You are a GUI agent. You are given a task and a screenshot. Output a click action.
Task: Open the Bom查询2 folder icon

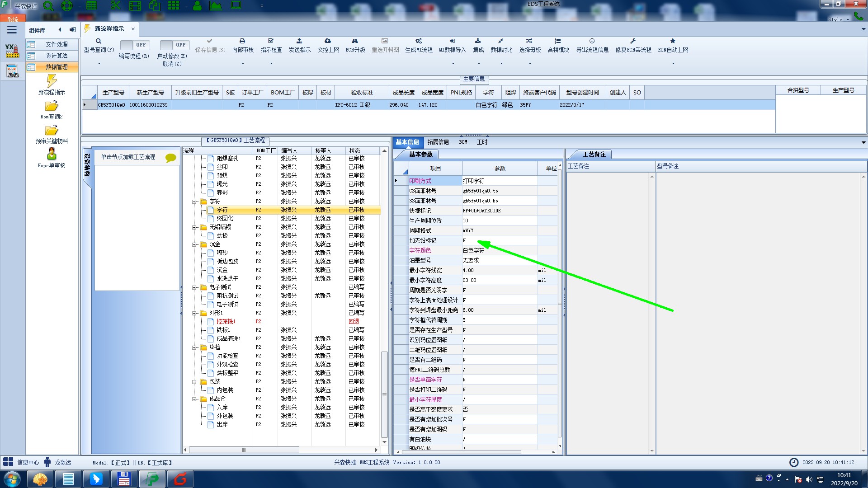[52, 106]
